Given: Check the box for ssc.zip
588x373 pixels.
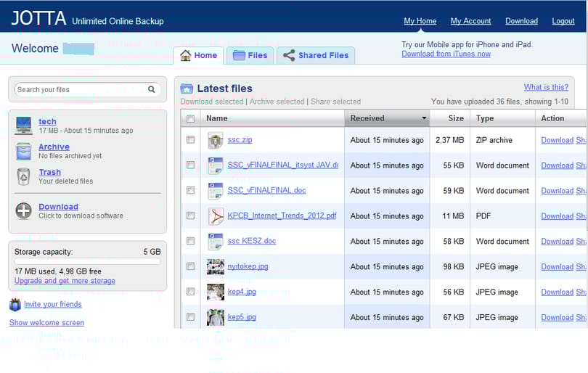Looking at the screenshot, I should click(x=190, y=140).
